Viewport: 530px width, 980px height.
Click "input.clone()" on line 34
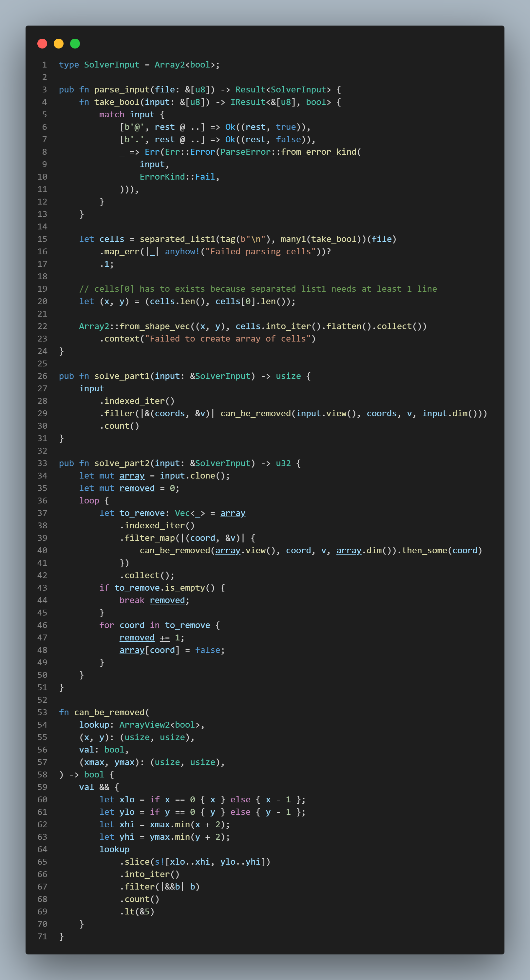point(192,476)
